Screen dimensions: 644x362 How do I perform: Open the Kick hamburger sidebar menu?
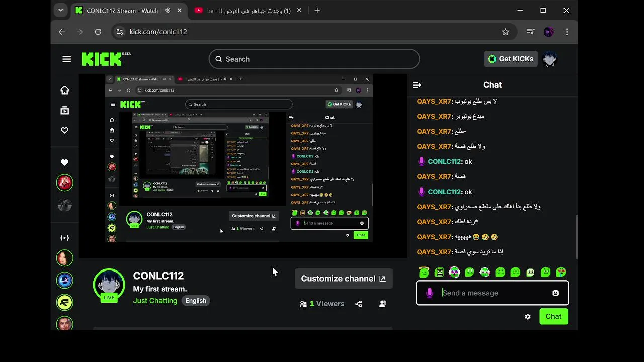click(66, 59)
